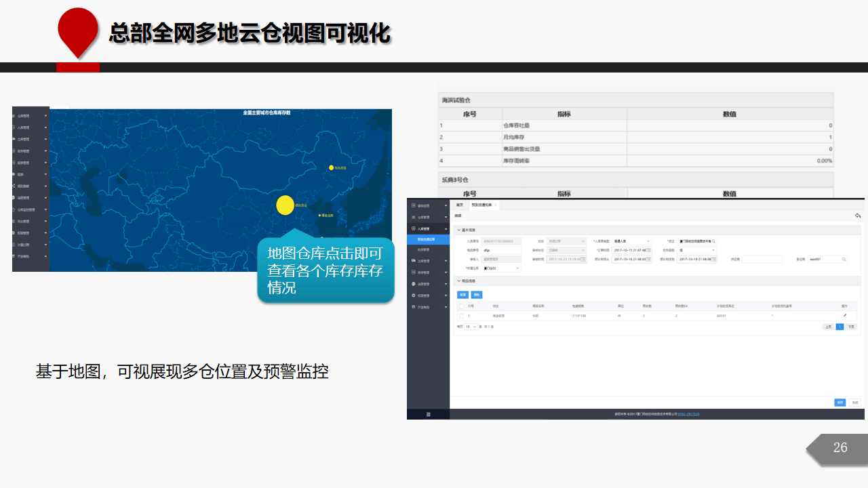This screenshot has height=488, width=868.
Task: Expand 库存管理 in the map window sidebar
Action: (x=31, y=151)
